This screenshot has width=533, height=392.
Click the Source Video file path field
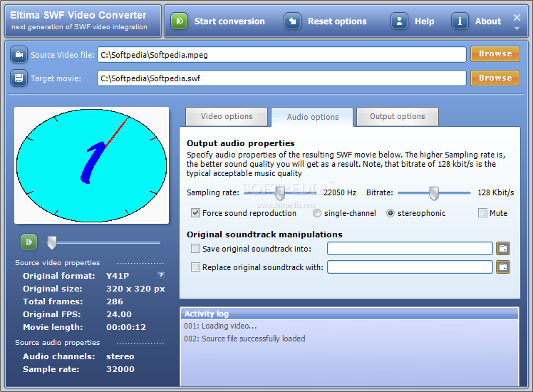pos(281,55)
